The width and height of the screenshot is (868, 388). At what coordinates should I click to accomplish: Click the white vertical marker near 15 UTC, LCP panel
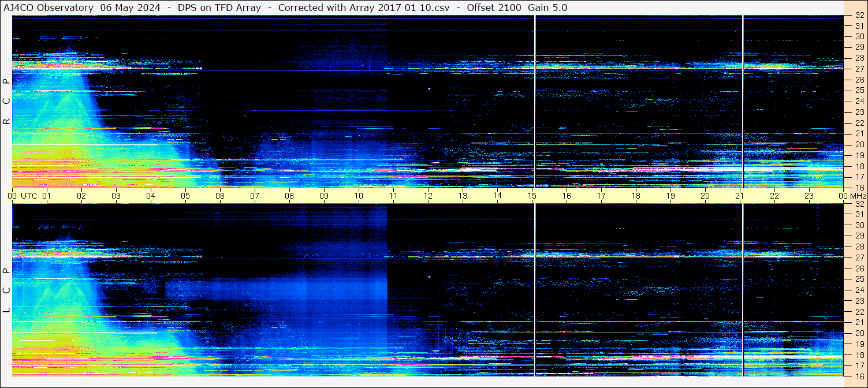click(535, 290)
